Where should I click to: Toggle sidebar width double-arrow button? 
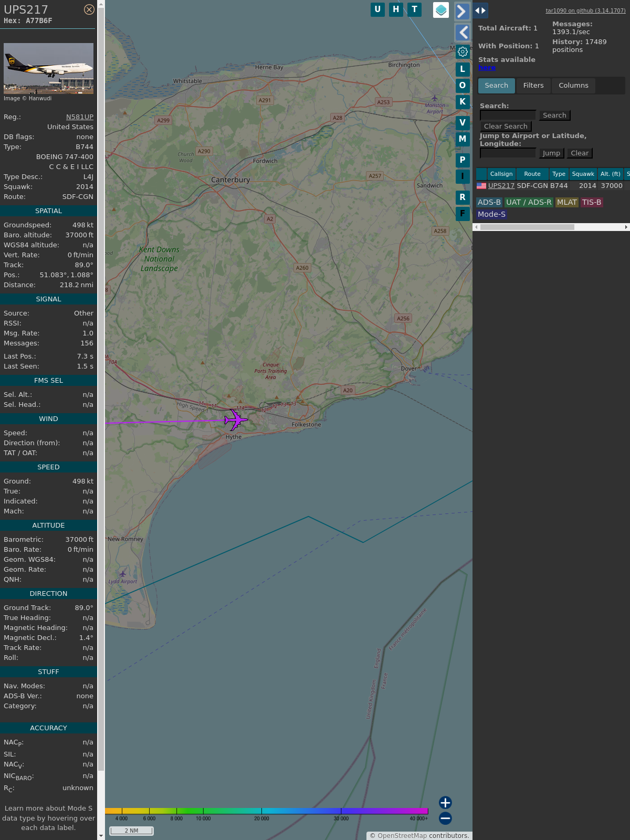[x=480, y=10]
